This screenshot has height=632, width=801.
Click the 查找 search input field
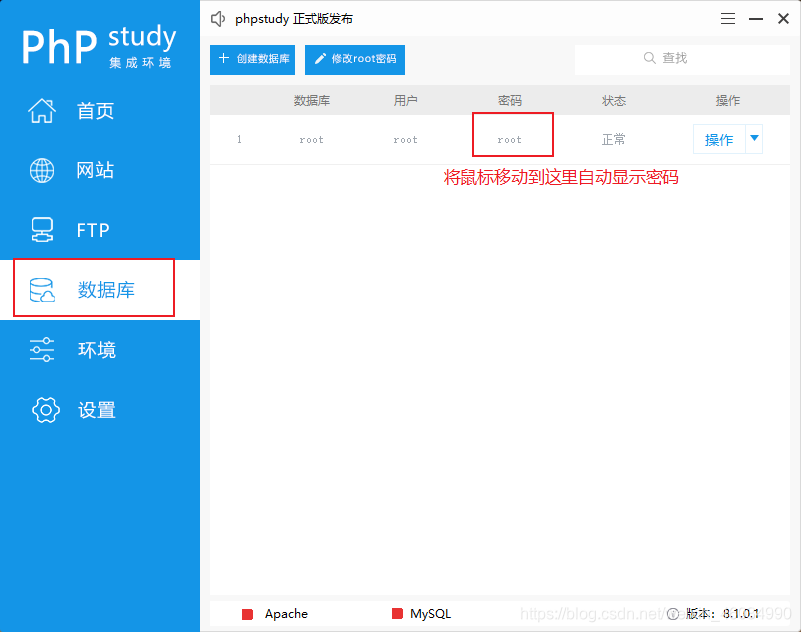click(x=683, y=58)
